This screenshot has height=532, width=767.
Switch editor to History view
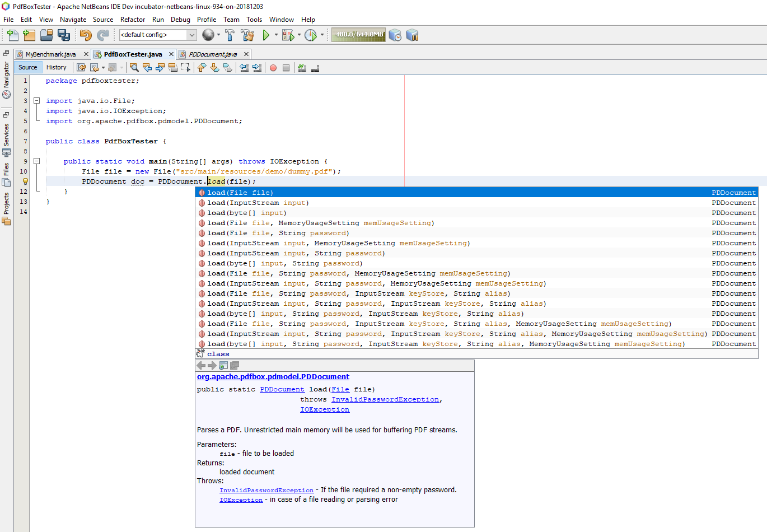coord(57,67)
